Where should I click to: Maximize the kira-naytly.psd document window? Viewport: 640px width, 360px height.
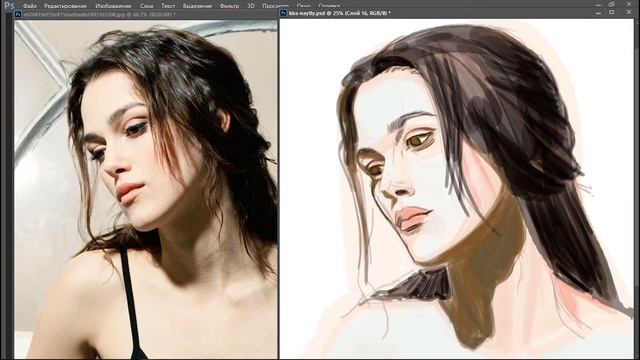[x=611, y=13]
